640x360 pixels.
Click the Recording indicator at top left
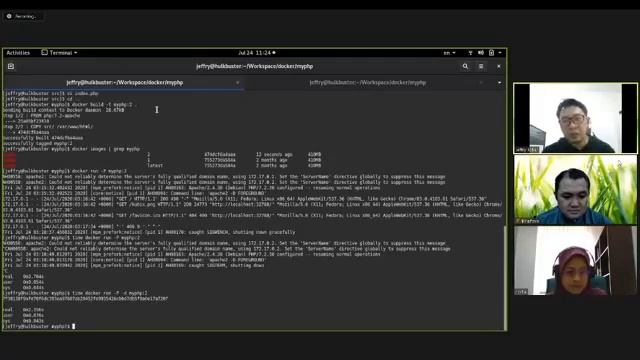coord(22,16)
